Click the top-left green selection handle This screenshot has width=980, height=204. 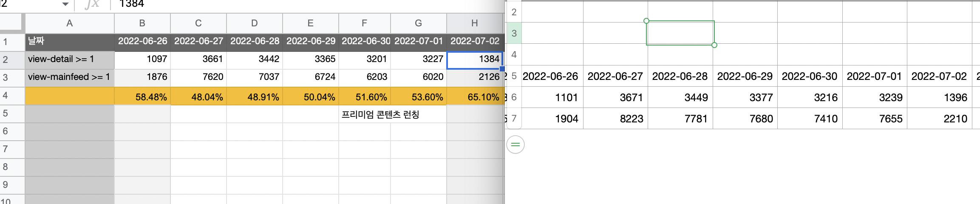pyautogui.click(x=646, y=20)
